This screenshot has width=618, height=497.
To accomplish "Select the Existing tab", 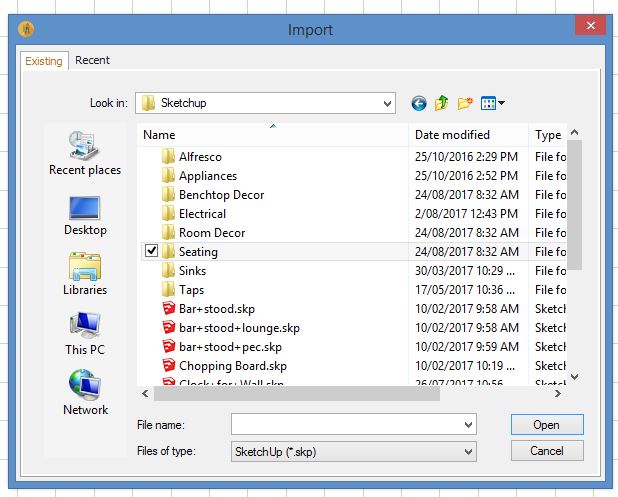I will coord(44,61).
